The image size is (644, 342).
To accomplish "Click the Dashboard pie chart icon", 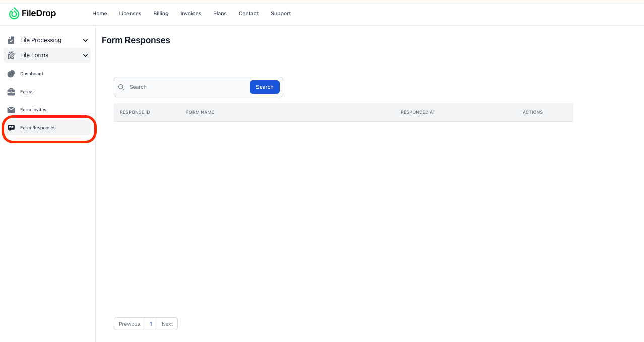I will [x=11, y=74].
